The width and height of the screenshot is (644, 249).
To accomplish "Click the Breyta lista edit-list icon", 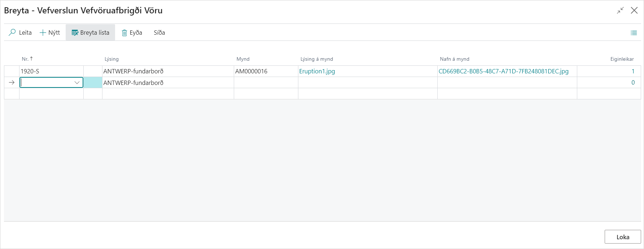I will [x=75, y=33].
